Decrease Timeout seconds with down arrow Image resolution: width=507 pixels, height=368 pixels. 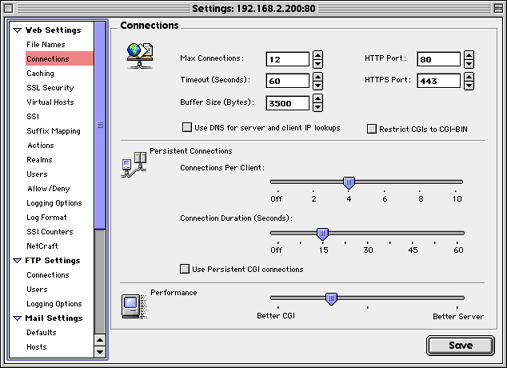[x=318, y=86]
